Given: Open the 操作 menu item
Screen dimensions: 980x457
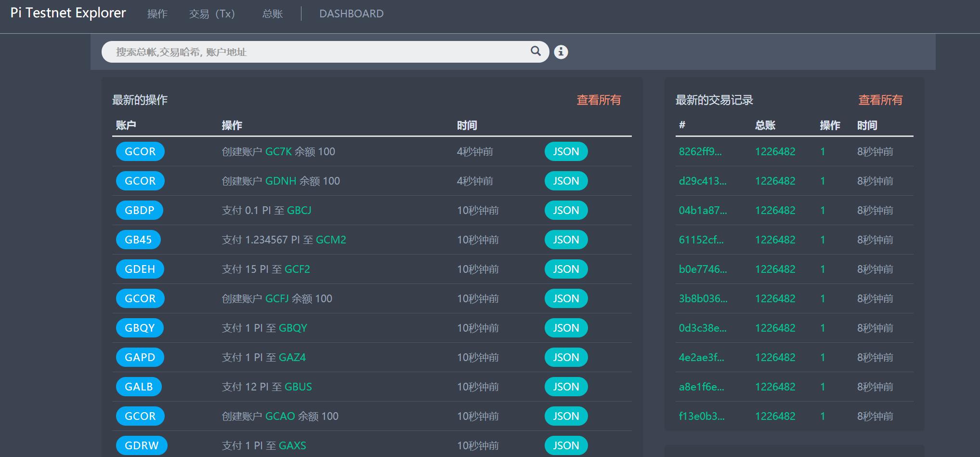Looking at the screenshot, I should click(157, 13).
